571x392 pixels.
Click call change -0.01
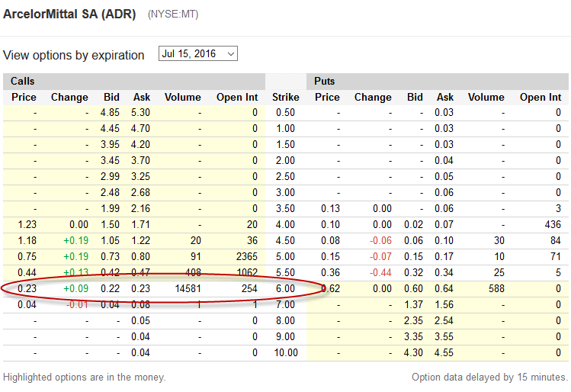77,305
